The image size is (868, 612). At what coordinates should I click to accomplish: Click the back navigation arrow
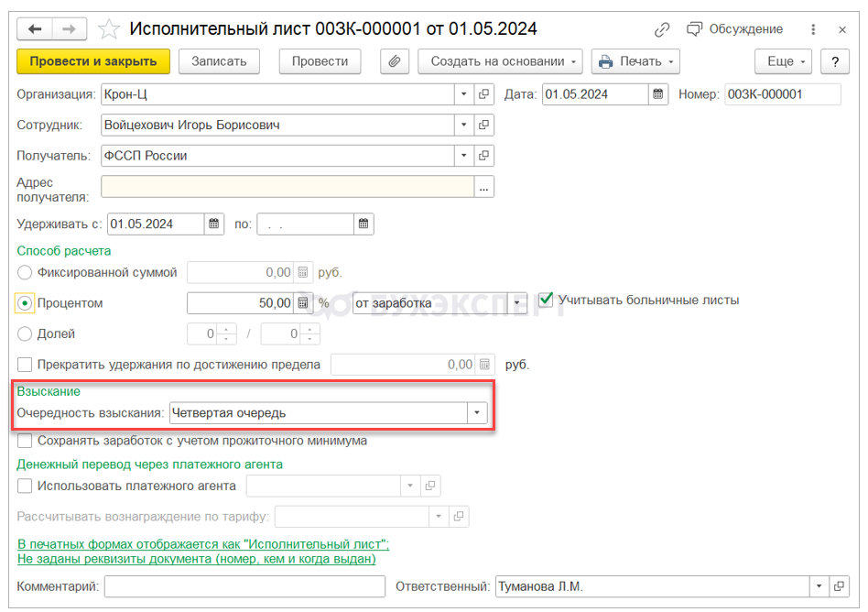coord(36,29)
